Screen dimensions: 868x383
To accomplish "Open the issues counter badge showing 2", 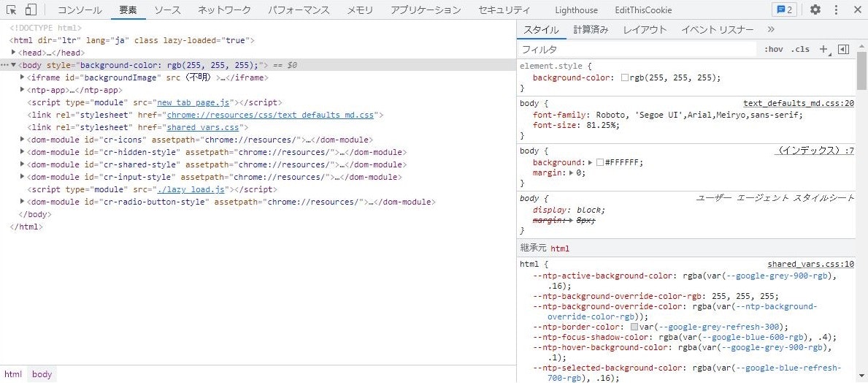I will (x=784, y=10).
